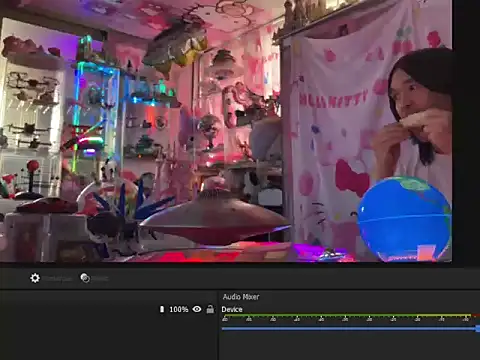Click the 100% battery level text
This screenshot has height=360, width=480.
179,309
